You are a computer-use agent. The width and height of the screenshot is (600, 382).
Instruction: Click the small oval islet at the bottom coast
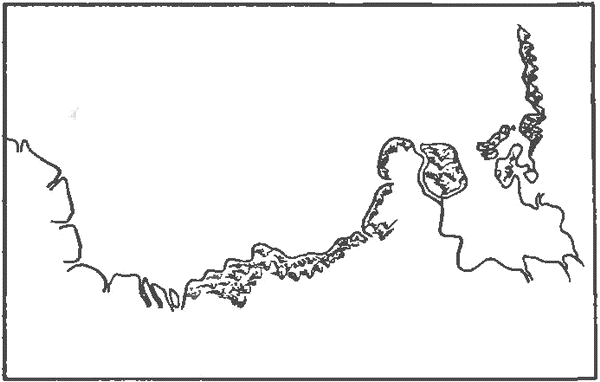174,299
